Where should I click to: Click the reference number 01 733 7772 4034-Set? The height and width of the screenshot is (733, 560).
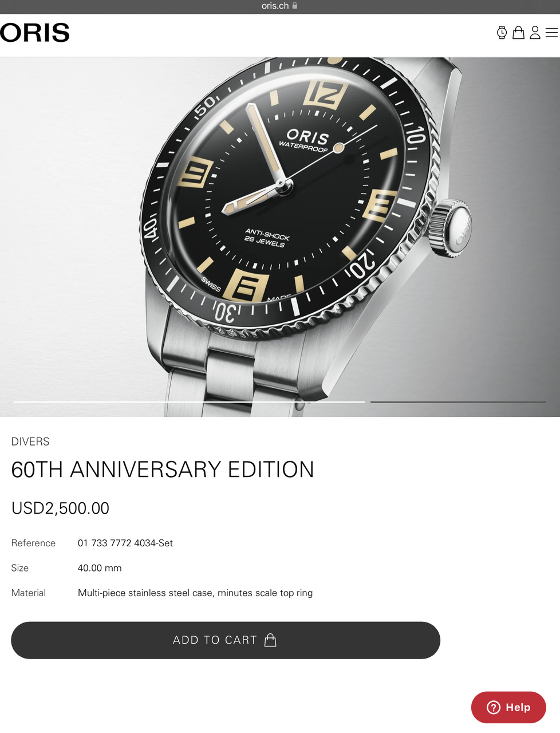click(125, 543)
